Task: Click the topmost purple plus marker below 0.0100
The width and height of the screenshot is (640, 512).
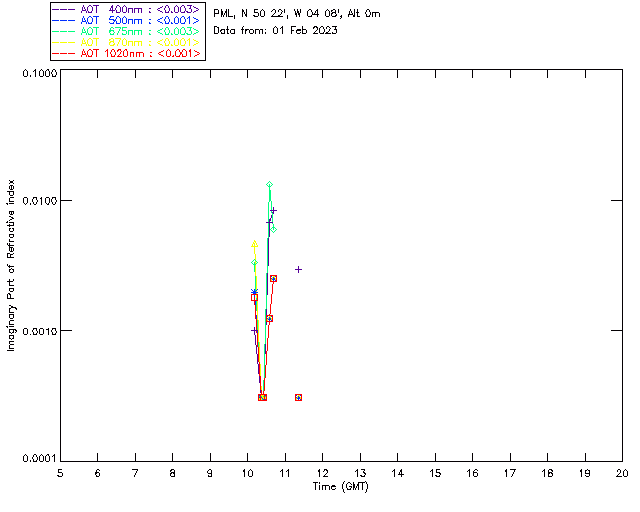Action: coord(273,211)
